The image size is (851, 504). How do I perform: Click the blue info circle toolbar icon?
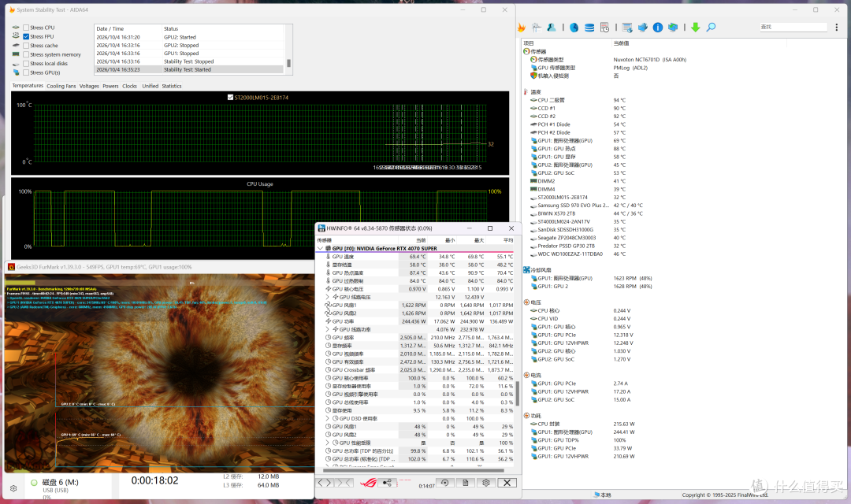pos(658,27)
